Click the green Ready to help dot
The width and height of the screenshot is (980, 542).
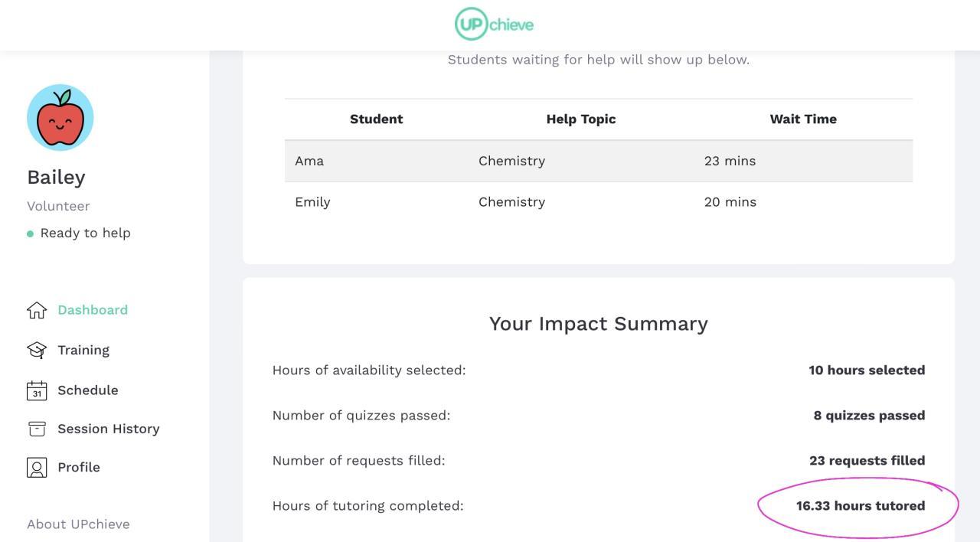pyautogui.click(x=31, y=233)
